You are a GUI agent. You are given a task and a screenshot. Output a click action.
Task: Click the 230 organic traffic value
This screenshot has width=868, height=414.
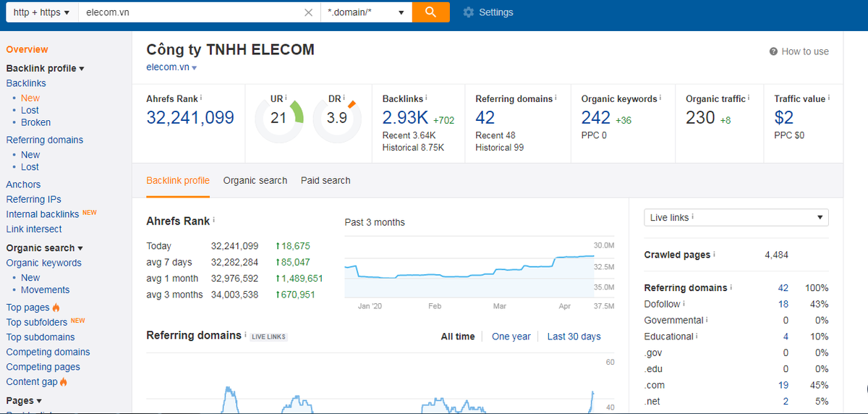pyautogui.click(x=700, y=118)
